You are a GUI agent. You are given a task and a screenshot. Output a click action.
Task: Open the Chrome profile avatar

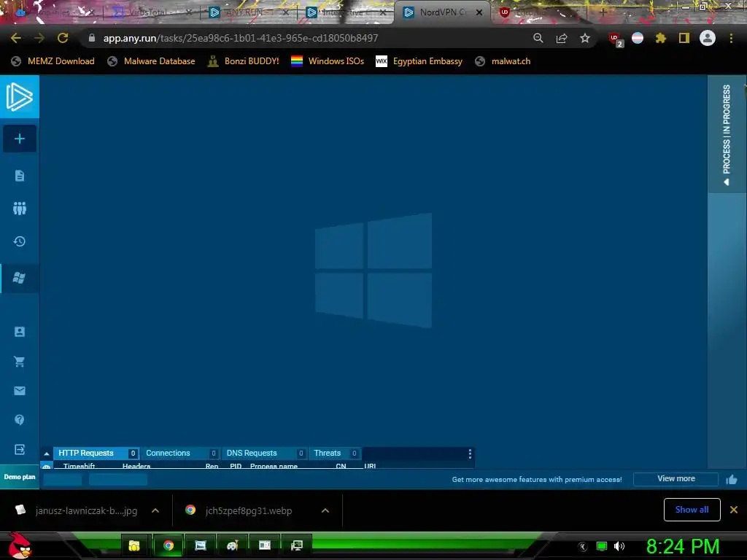(708, 38)
